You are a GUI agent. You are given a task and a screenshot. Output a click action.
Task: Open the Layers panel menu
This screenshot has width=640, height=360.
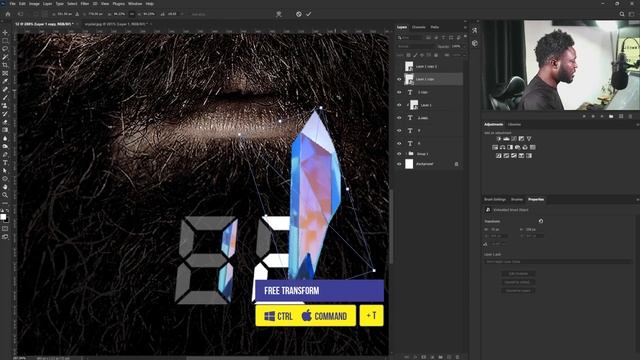point(465,27)
